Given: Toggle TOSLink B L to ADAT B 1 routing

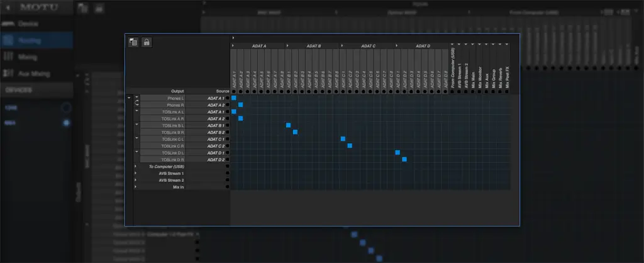Looking at the screenshot, I should click(288, 125).
